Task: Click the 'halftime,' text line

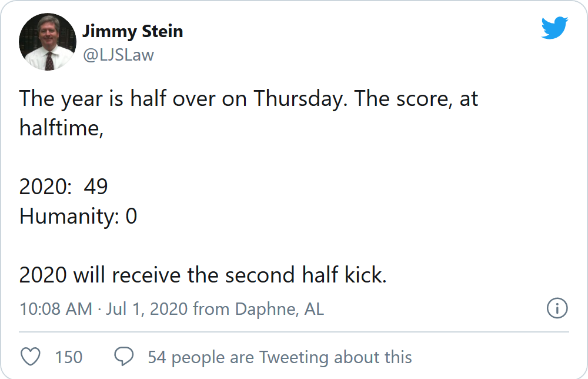Action: [x=62, y=128]
